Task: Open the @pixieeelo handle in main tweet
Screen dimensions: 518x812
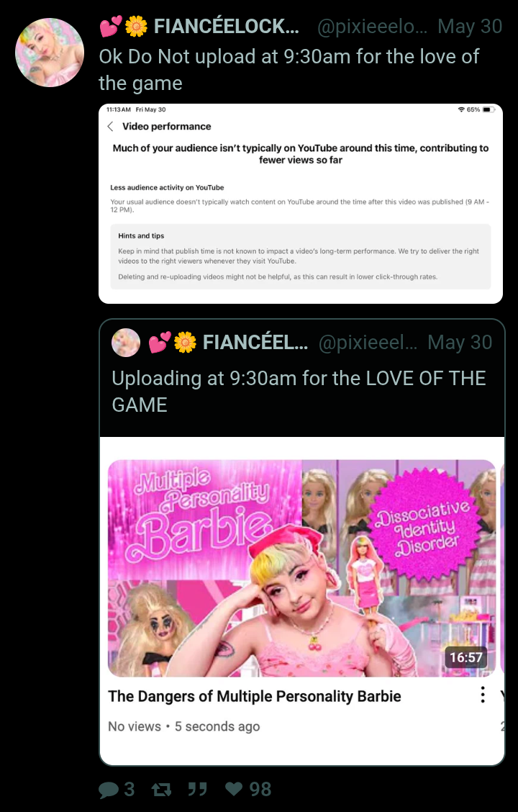Action: click(x=372, y=27)
